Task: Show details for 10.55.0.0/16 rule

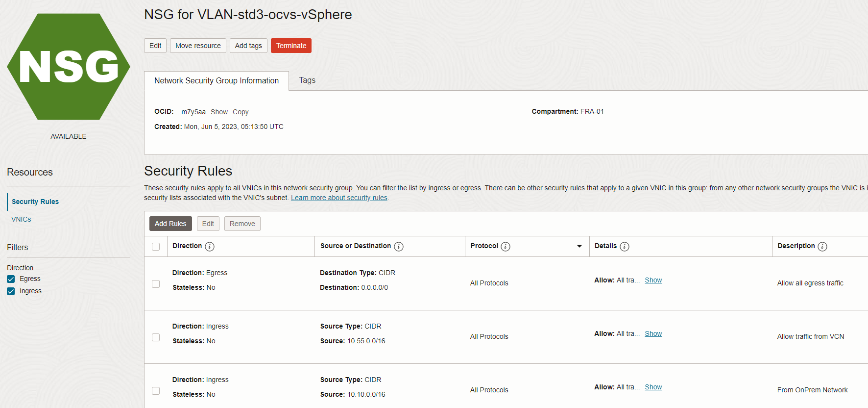Action: pos(653,333)
